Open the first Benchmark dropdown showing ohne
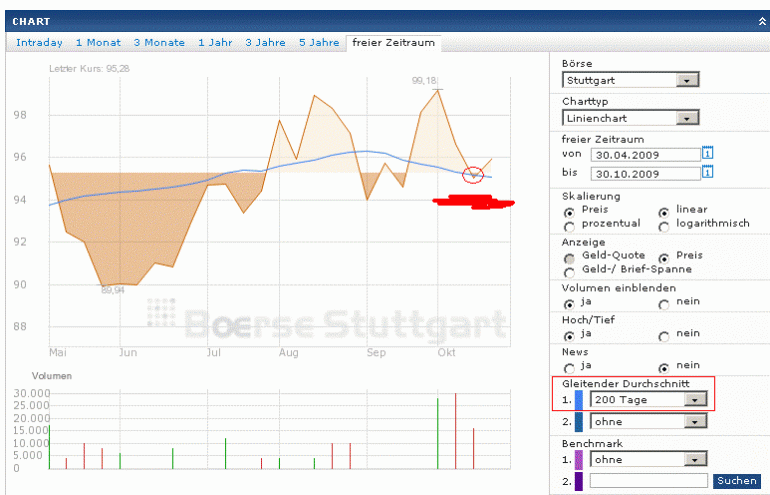 pyautogui.click(x=648, y=459)
